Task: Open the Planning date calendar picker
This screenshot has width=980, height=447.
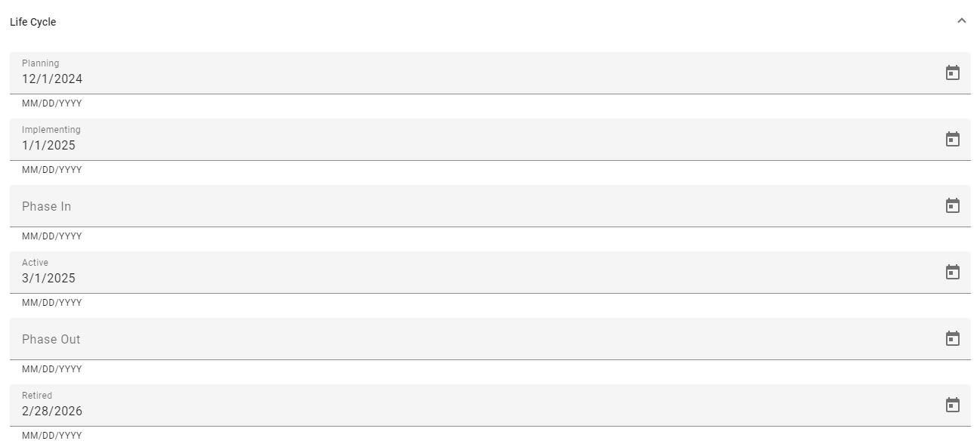Action: point(953,72)
